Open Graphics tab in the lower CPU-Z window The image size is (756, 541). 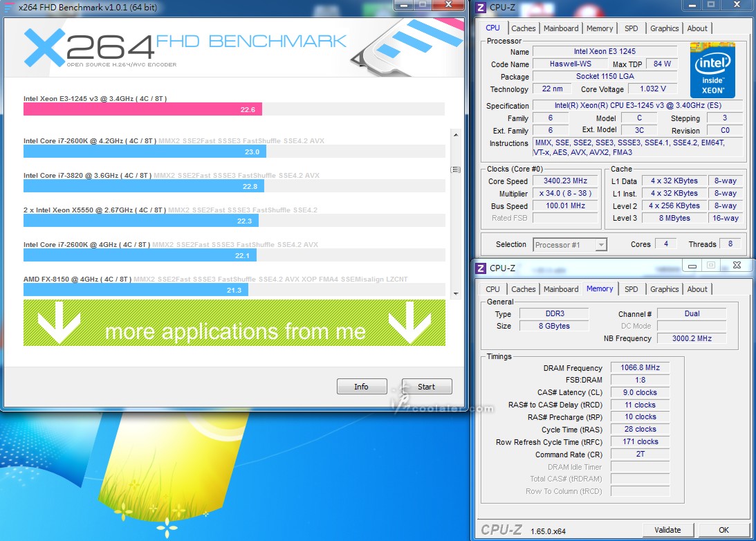pyautogui.click(x=664, y=289)
